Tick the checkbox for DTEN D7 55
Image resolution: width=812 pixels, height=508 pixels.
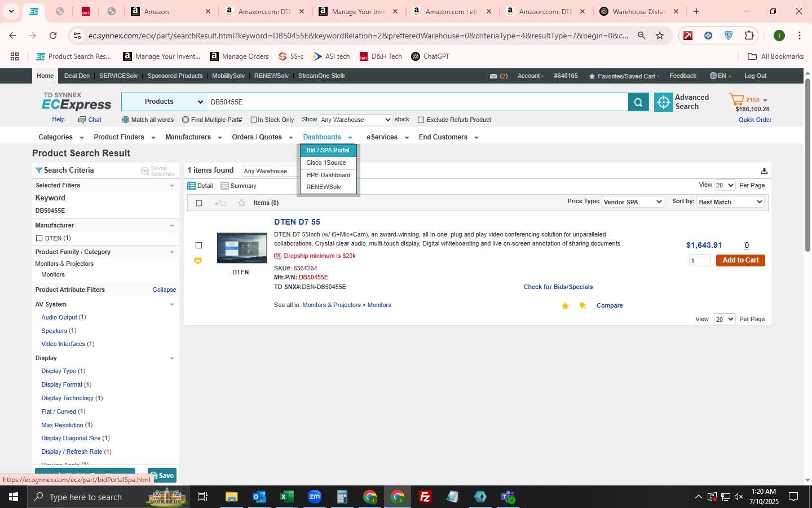pos(198,246)
